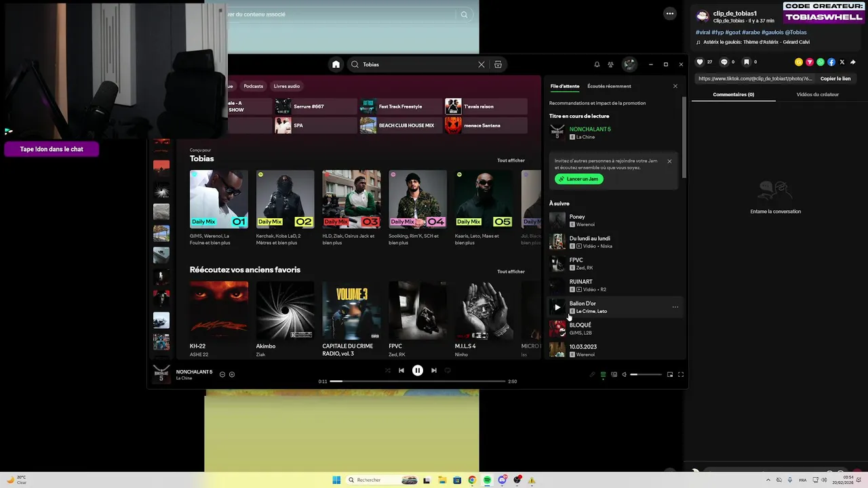Pause the current song

[418, 370]
